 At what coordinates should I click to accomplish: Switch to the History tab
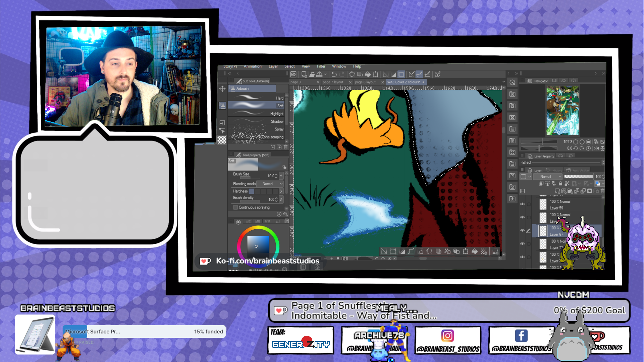(x=554, y=170)
